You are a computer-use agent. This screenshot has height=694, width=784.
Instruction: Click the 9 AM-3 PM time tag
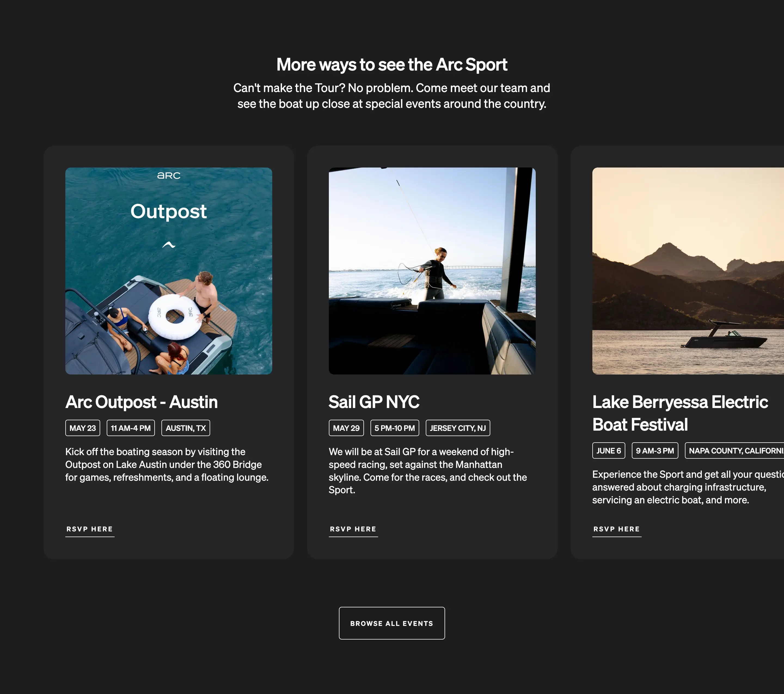655,451
